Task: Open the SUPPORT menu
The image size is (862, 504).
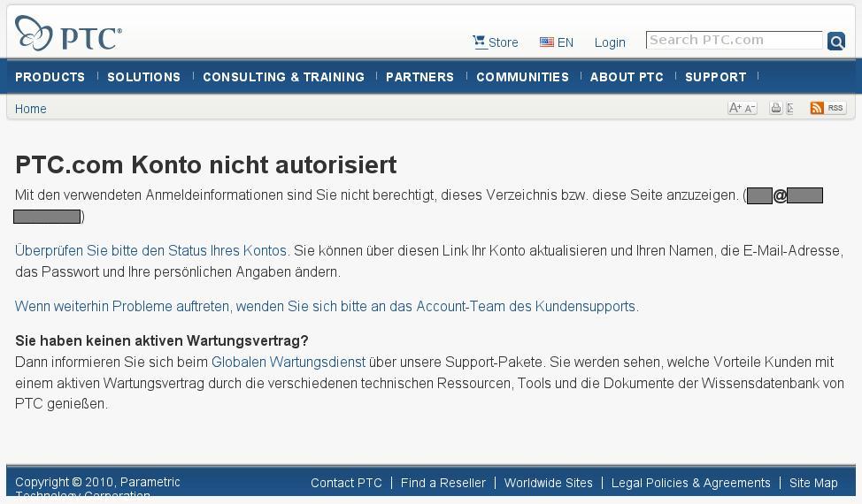Action: coord(716,77)
